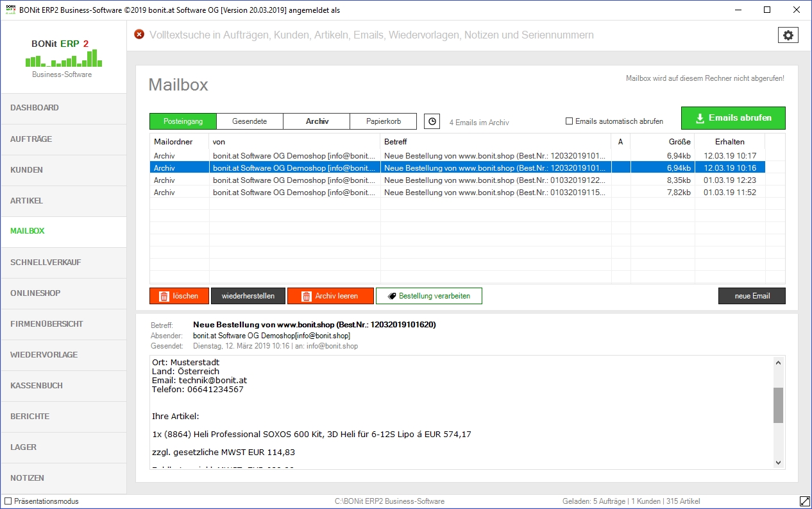The image size is (812, 509).
Task: Select the email received 01.03.19 11:52
Action: click(x=457, y=192)
